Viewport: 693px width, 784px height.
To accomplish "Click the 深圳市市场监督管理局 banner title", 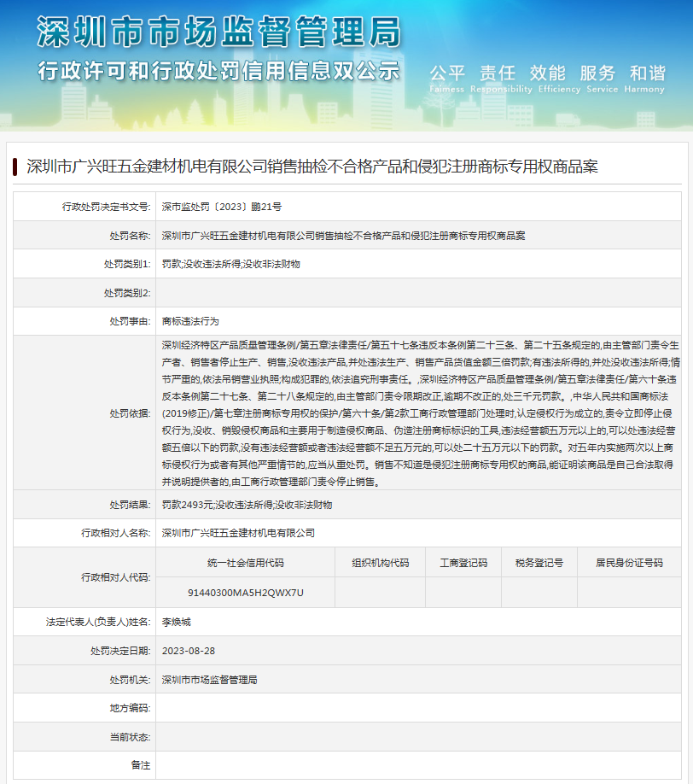I will tap(218, 32).
